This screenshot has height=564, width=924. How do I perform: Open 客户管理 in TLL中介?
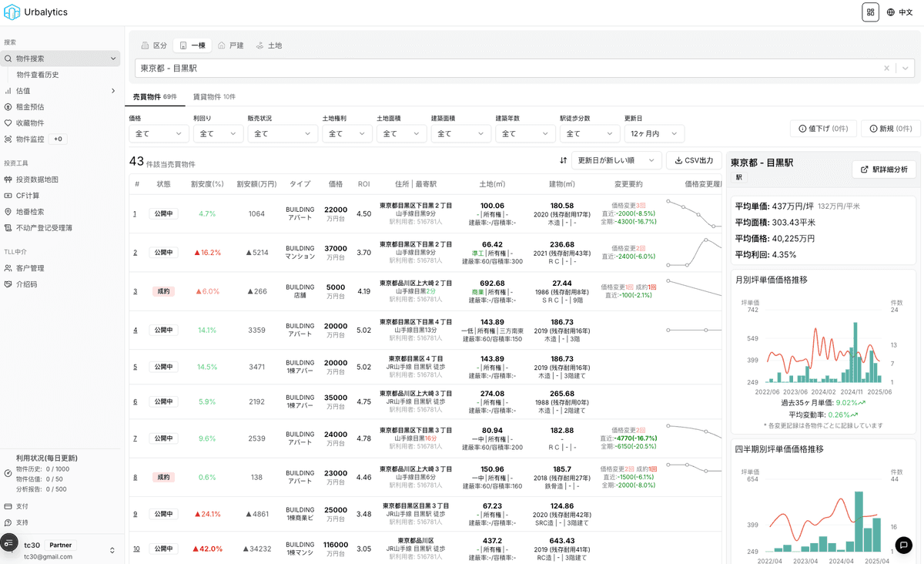(30, 268)
